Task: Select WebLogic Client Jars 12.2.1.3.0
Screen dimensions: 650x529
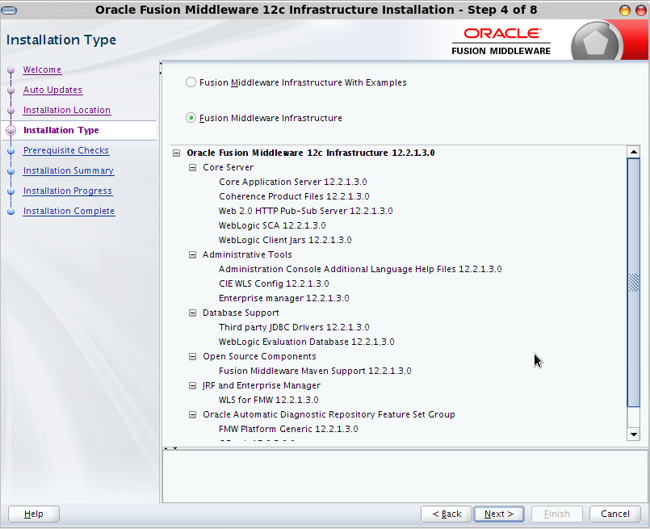Action: [x=285, y=240]
